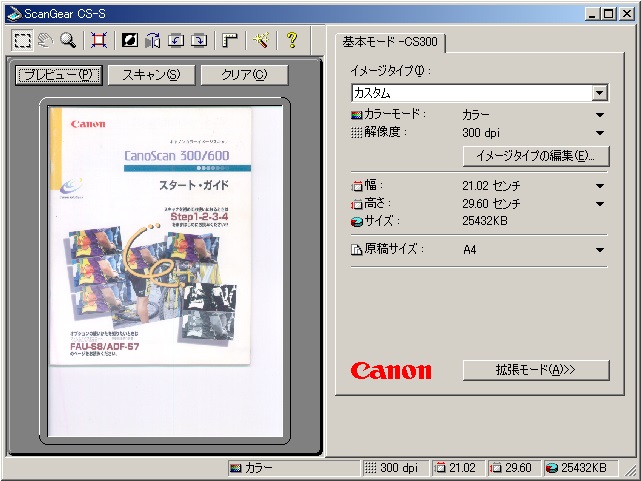
Task: Click the 拡張モード(A)>> button
Action: 536,370
